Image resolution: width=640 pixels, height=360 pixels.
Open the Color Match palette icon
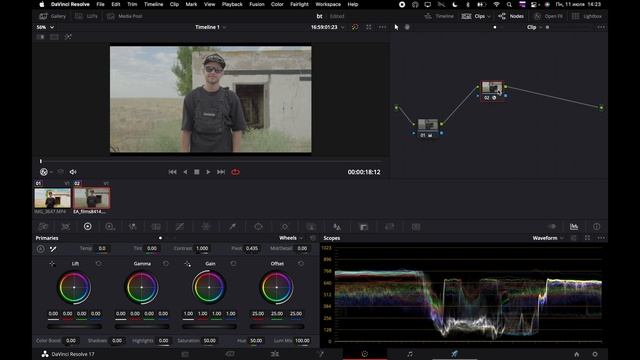(65, 227)
